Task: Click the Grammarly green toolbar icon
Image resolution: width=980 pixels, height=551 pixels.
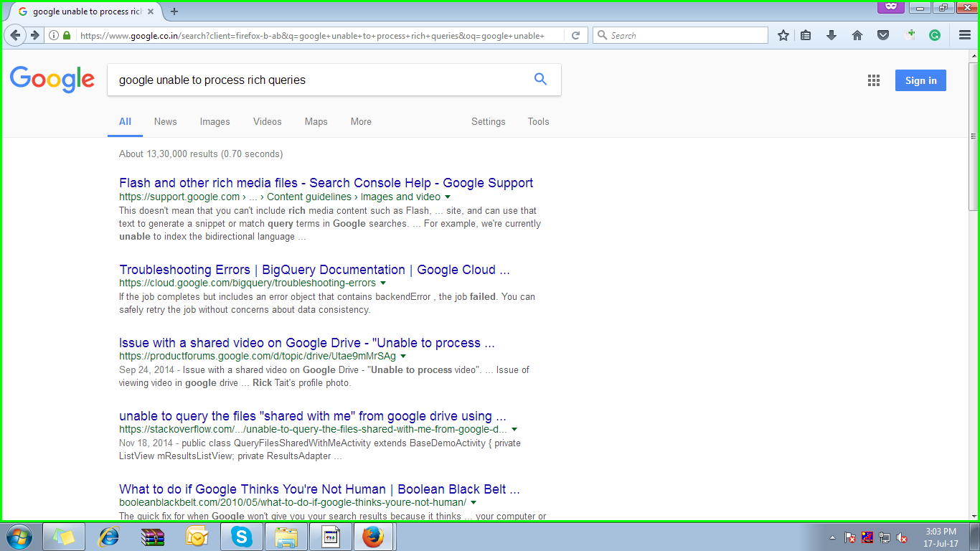Action: (935, 35)
